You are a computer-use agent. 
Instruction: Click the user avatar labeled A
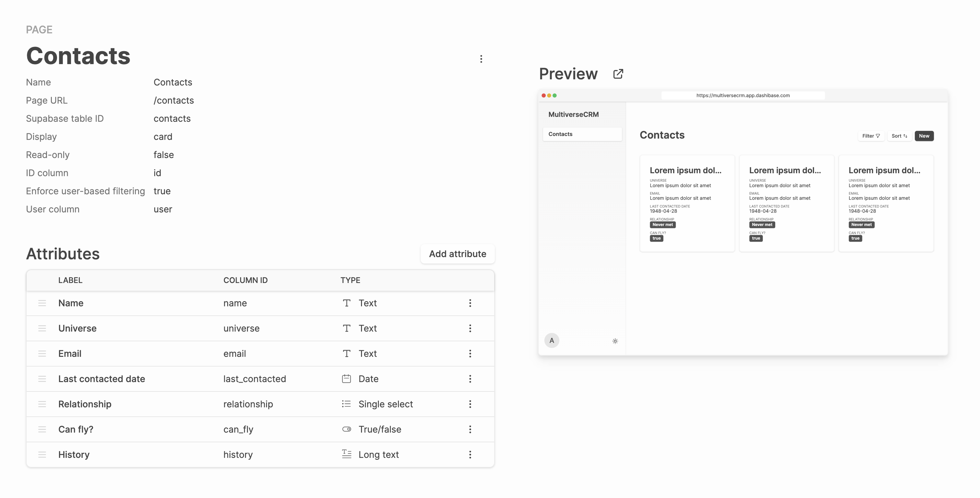click(552, 341)
